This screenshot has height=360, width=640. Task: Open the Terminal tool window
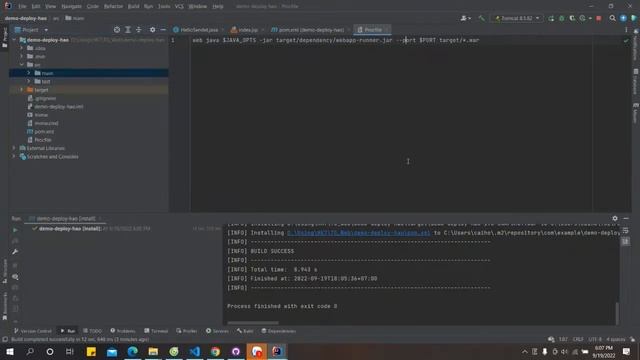[x=156, y=331]
